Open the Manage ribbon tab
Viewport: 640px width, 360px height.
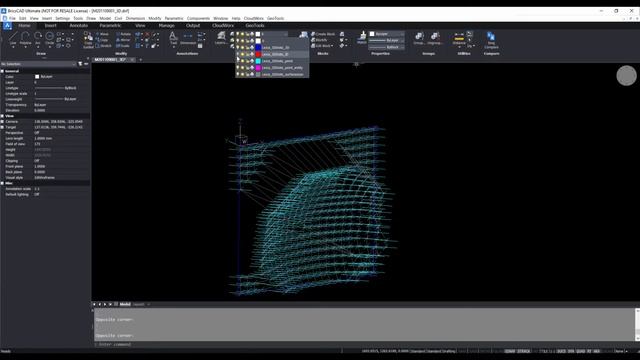167,25
